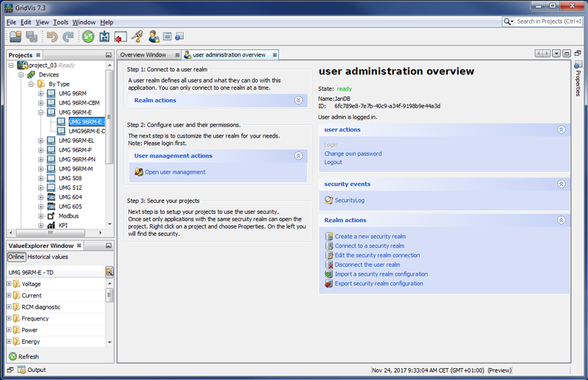
Task: Expand the Realm actions section in Step 1
Action: pyautogui.click(x=298, y=100)
